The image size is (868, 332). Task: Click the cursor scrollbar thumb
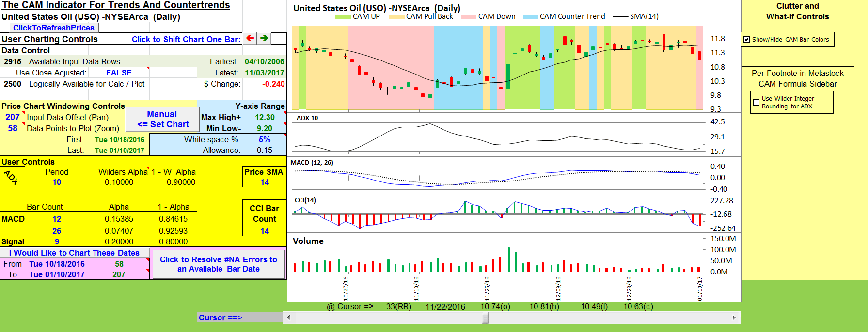(x=485, y=318)
